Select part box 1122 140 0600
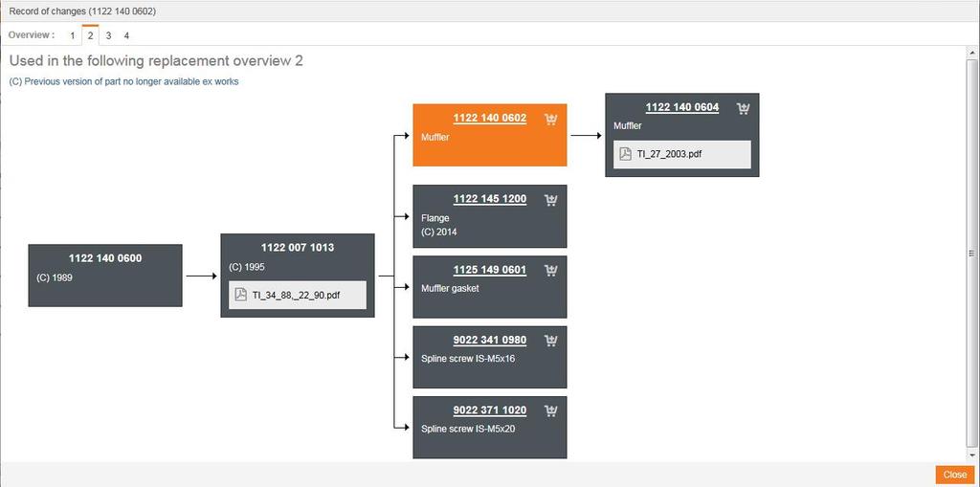The height and width of the screenshot is (487, 980). (105, 276)
